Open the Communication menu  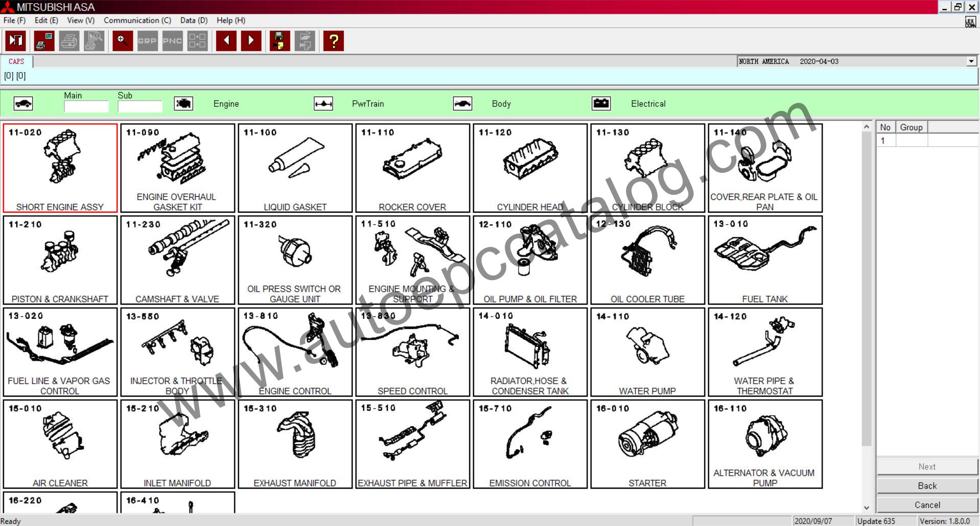point(137,20)
